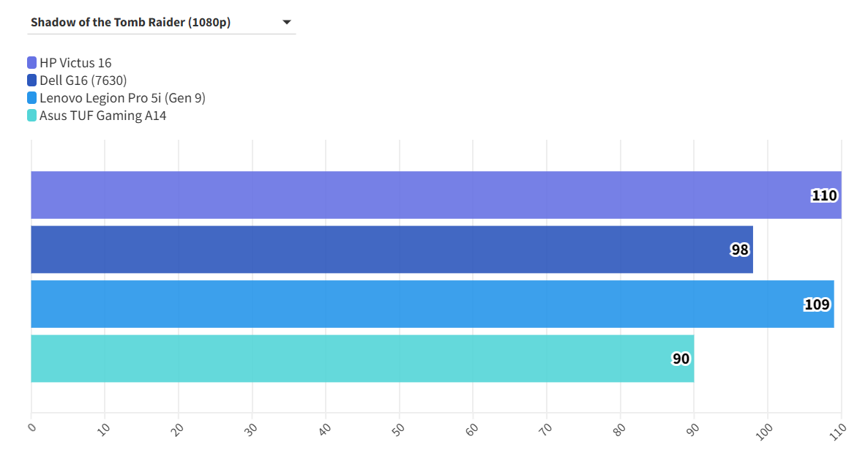Click the 90 value label on the Asus bar
The width and height of the screenshot is (868, 453).
tap(681, 359)
